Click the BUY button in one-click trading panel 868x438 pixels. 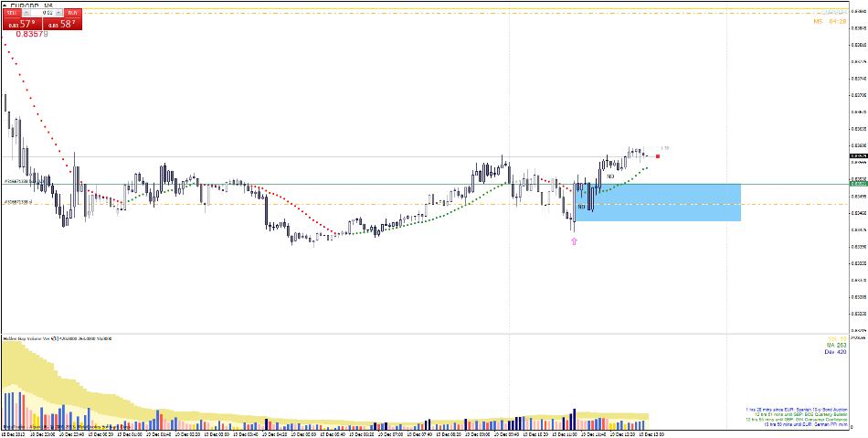coord(73,13)
